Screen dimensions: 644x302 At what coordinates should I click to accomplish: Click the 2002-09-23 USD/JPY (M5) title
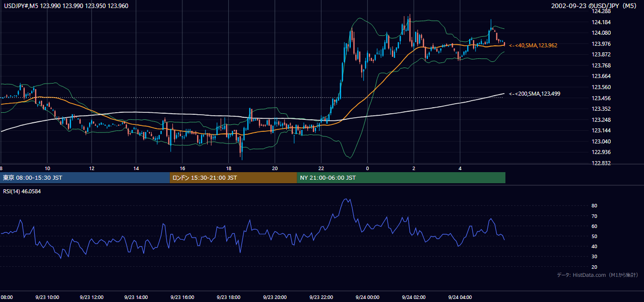(595, 6)
